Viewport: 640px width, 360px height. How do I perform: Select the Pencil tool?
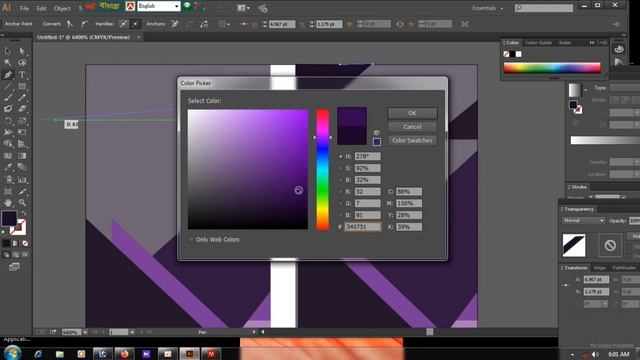pyautogui.click(x=22, y=98)
